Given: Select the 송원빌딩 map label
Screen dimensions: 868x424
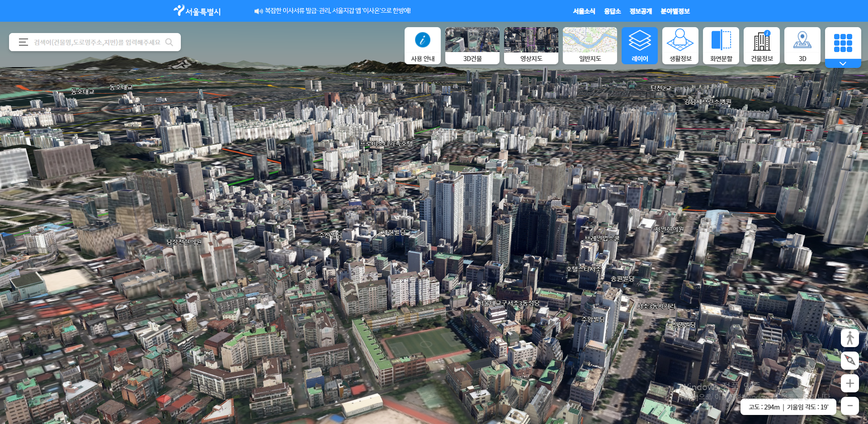Looking at the screenshot, I should 623,278.
